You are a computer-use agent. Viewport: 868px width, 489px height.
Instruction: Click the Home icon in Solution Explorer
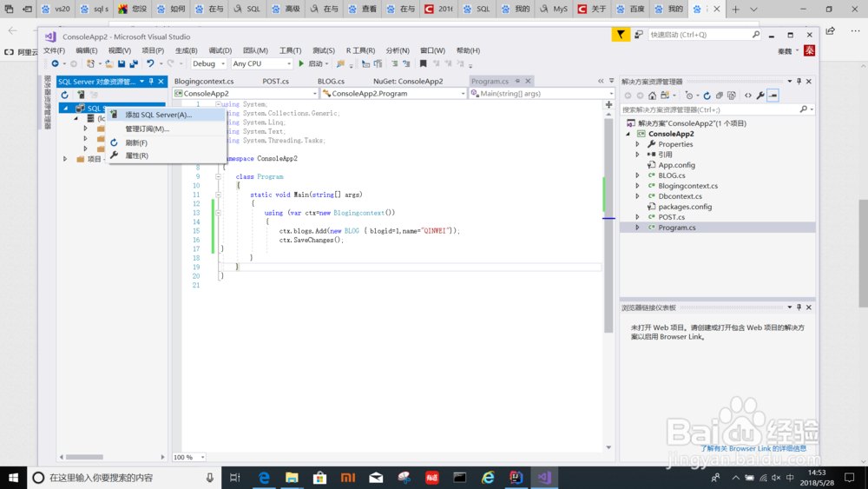[x=652, y=96]
